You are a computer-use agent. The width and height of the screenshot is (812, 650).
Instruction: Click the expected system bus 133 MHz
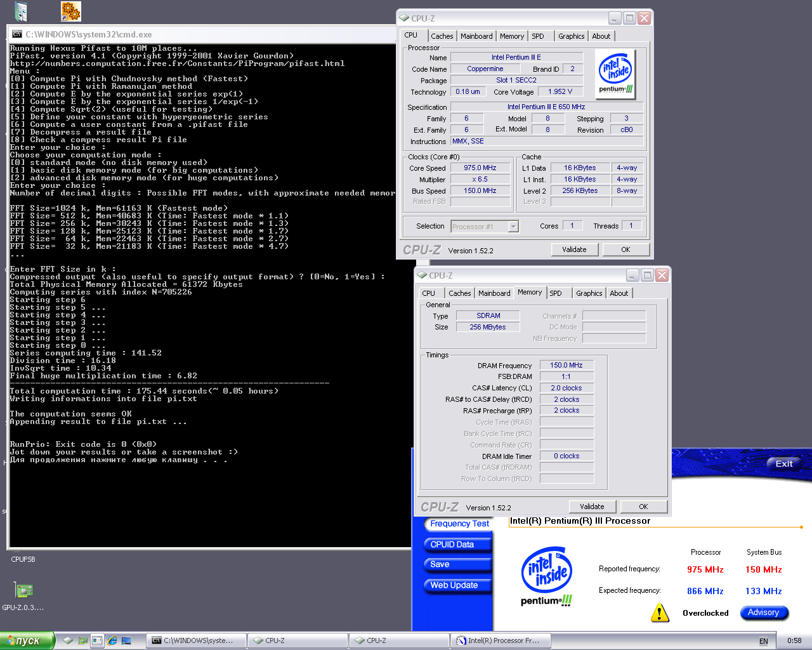coord(764,591)
